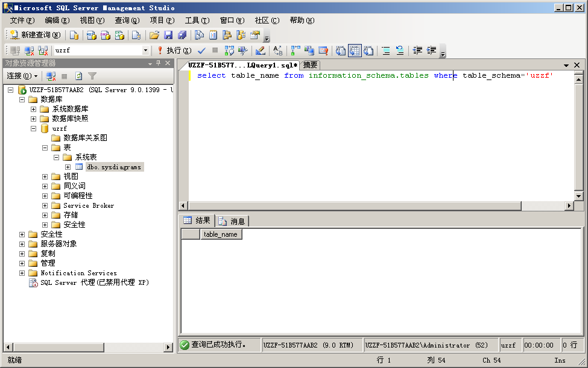The image size is (588, 368).
Task: Click the query editor vertical scroll down arrow
Action: point(578,196)
